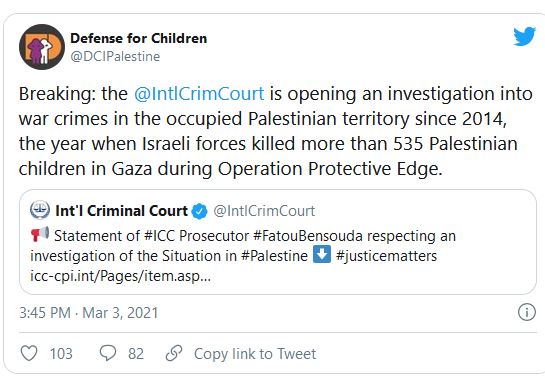Click the Int'l Criminal Court avatar icon
The height and width of the screenshot is (381, 545).
[40, 210]
